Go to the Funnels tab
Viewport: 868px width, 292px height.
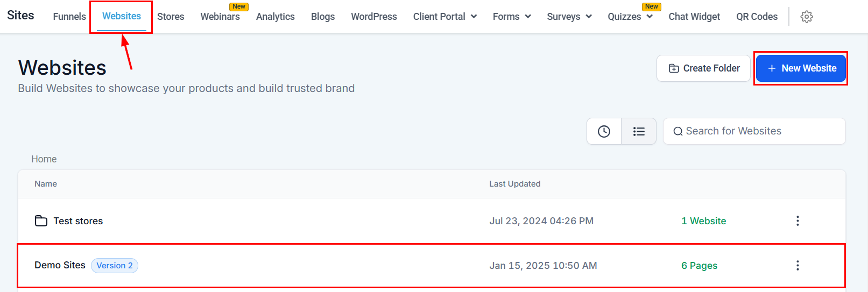[69, 17]
